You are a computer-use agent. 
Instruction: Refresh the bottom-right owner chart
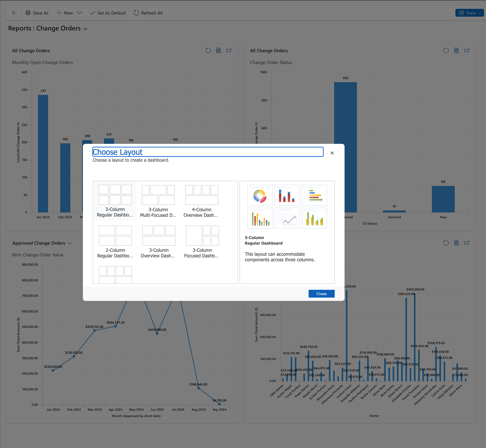(446, 243)
